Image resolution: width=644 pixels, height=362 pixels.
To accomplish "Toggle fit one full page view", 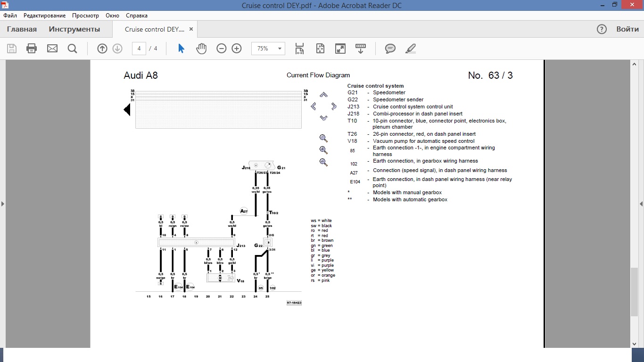I will (x=320, y=49).
